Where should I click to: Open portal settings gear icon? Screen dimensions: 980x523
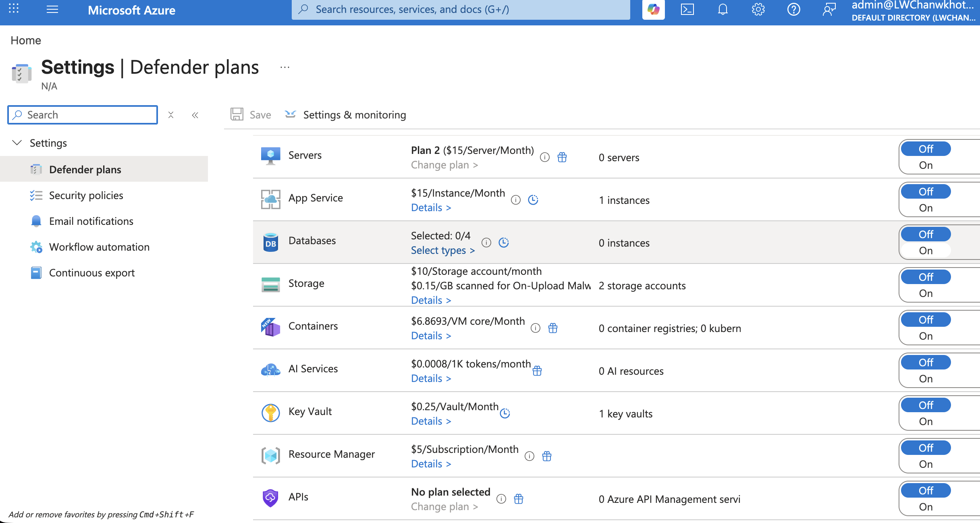758,9
